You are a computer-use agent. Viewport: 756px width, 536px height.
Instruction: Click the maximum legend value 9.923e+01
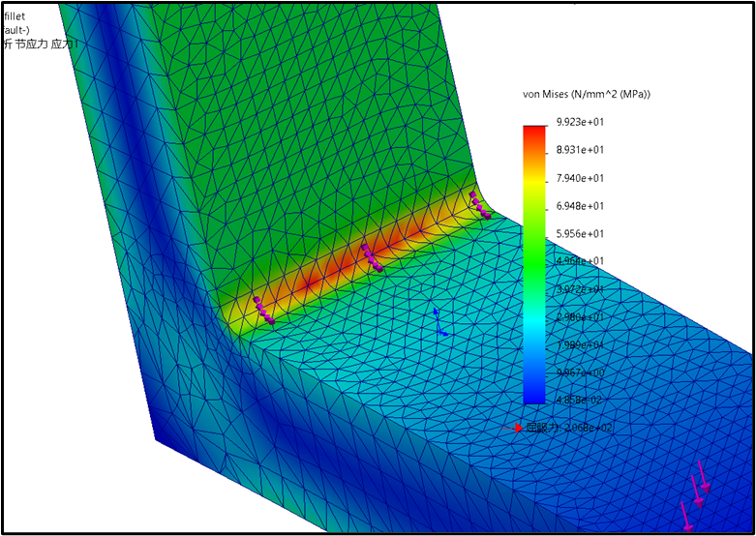tap(580, 122)
